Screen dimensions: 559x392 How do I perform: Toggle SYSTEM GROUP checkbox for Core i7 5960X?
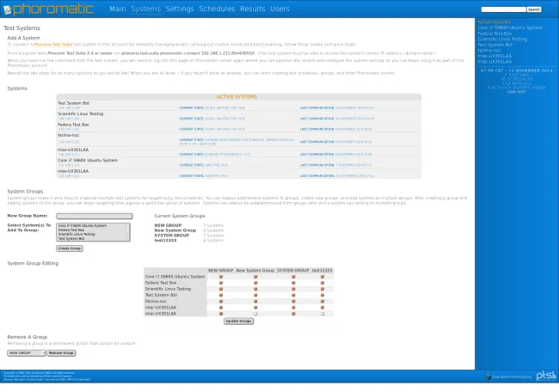[293, 277]
